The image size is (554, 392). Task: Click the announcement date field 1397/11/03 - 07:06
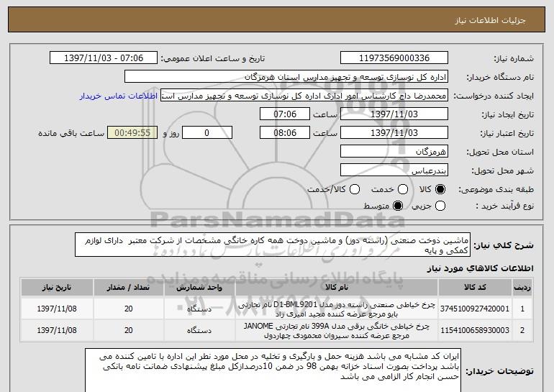(x=104, y=58)
